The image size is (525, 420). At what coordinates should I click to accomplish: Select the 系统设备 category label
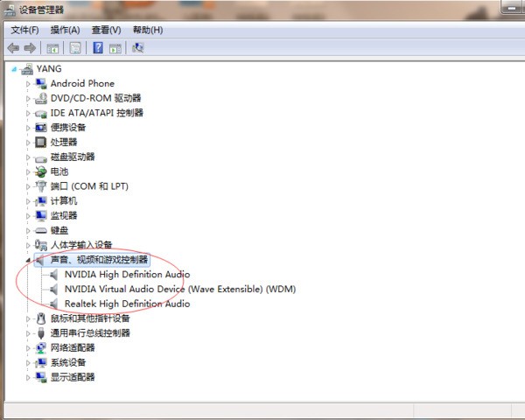click(68, 362)
